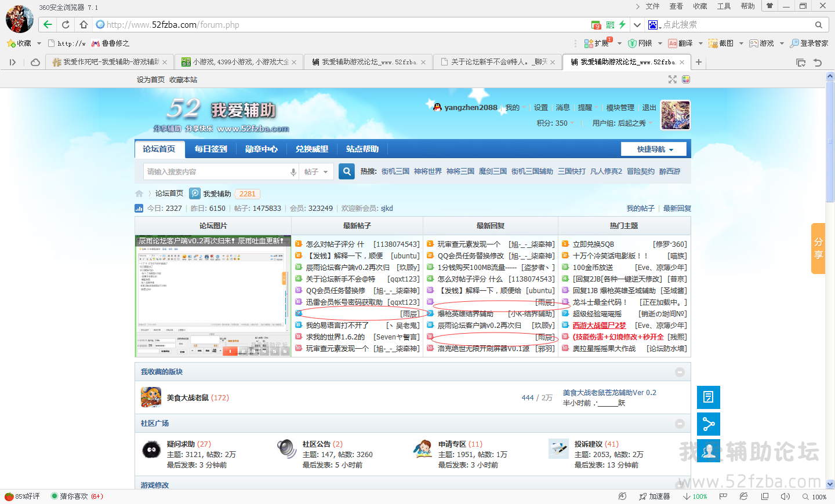835x504 pixels.
Task: Open the 工具 browser menu
Action: click(724, 6)
